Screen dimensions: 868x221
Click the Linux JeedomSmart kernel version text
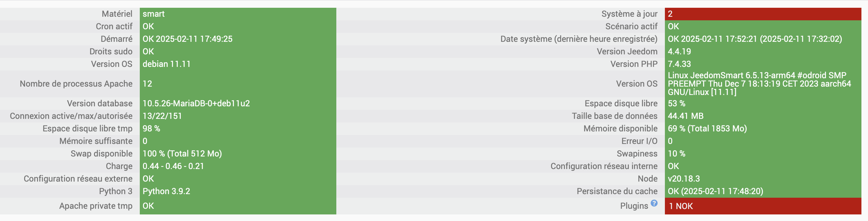(759, 84)
